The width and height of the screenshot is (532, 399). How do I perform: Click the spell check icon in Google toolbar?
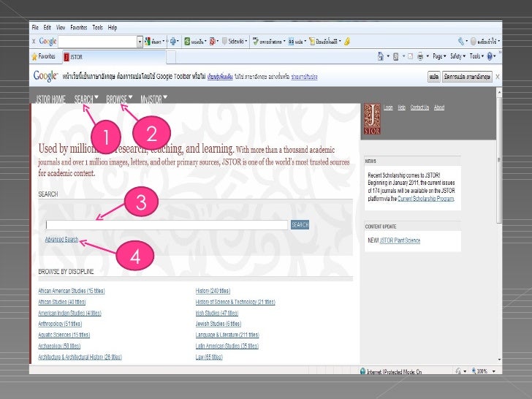tap(256, 42)
